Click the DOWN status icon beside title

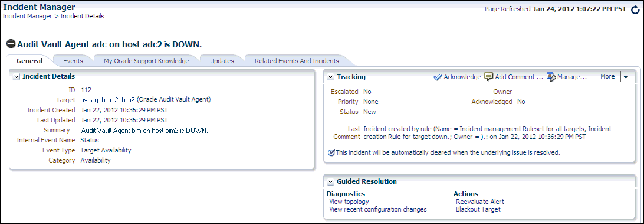click(12, 44)
